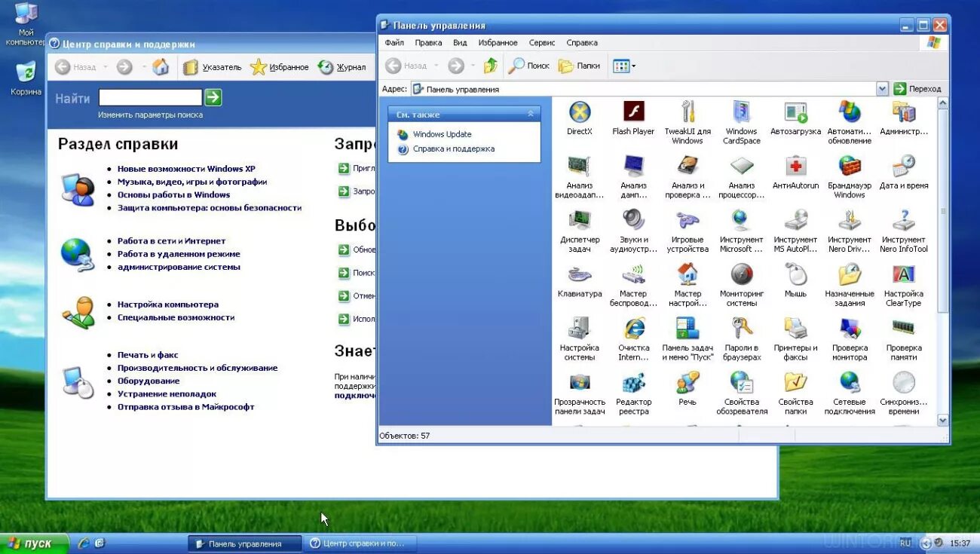Open Защита компьютера: основы безопасности link
This screenshot has width=980, height=554.
210,207
